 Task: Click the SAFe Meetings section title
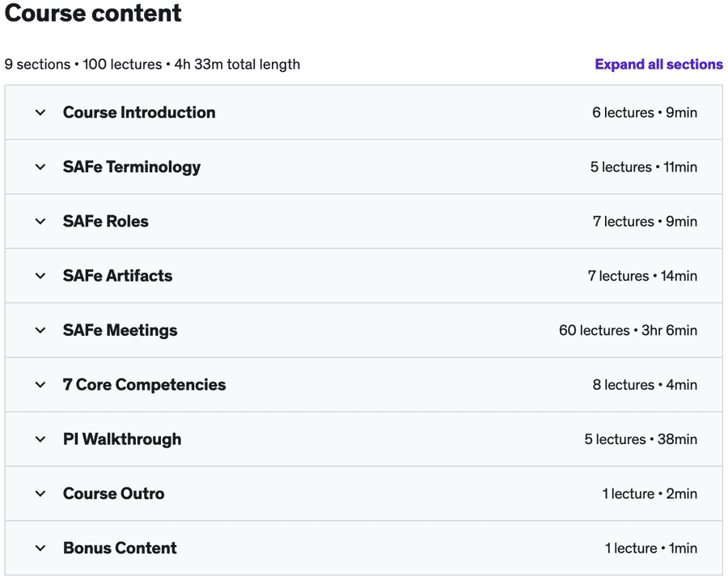pyautogui.click(x=120, y=331)
